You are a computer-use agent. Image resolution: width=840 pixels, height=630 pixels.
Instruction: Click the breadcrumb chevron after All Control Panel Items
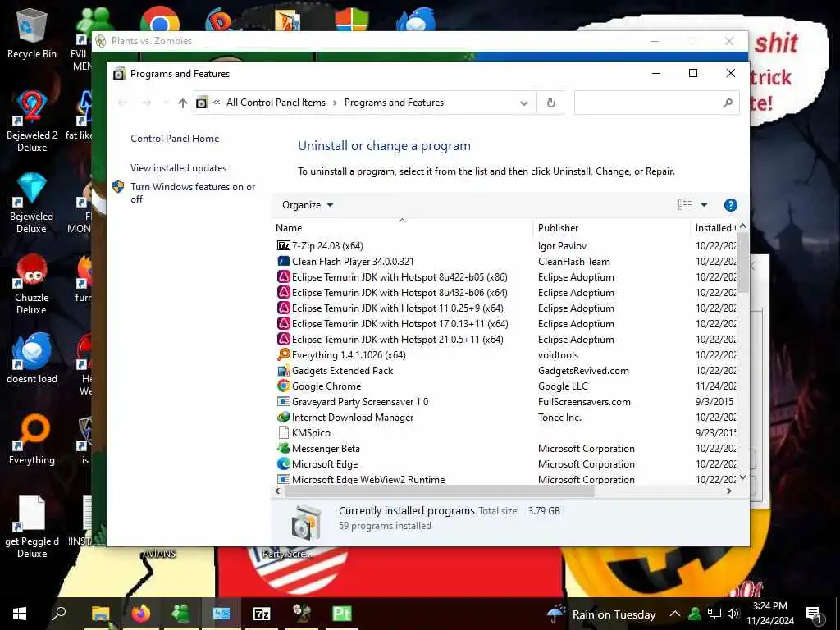pos(335,103)
